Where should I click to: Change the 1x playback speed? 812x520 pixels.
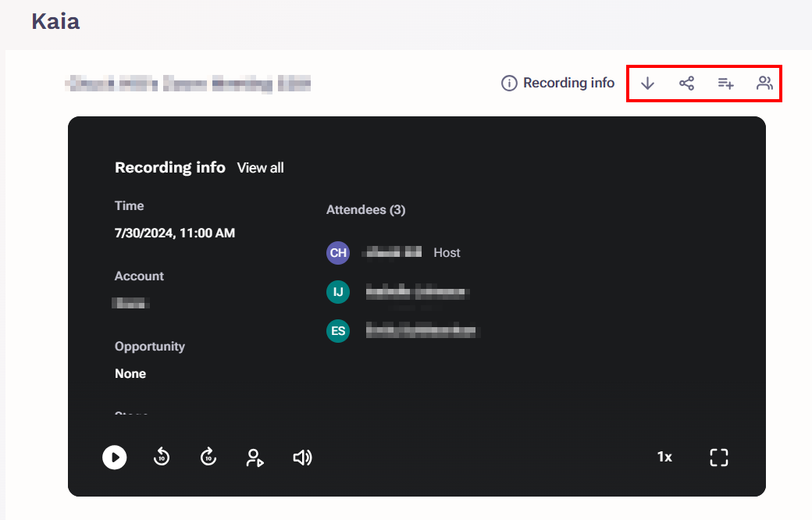point(664,457)
